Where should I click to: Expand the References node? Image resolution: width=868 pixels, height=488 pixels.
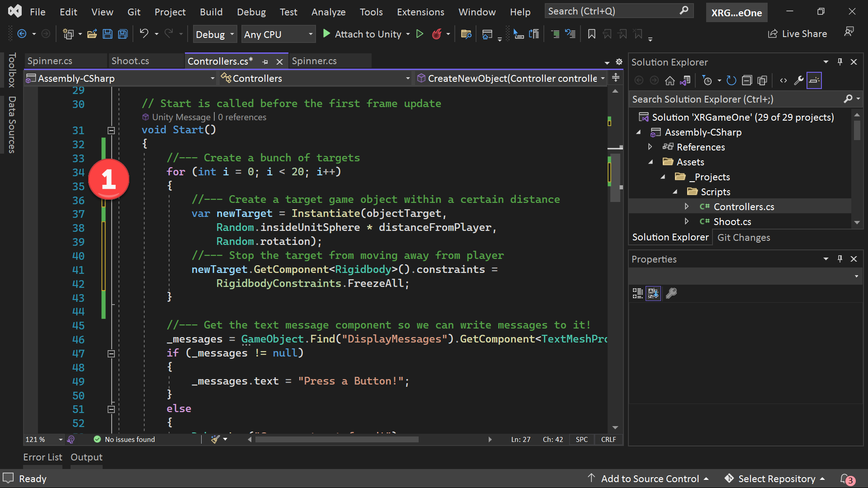[x=650, y=147]
